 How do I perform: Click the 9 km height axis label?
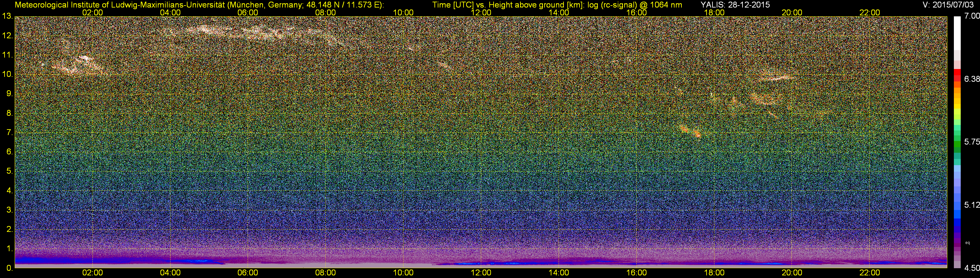coord(9,94)
